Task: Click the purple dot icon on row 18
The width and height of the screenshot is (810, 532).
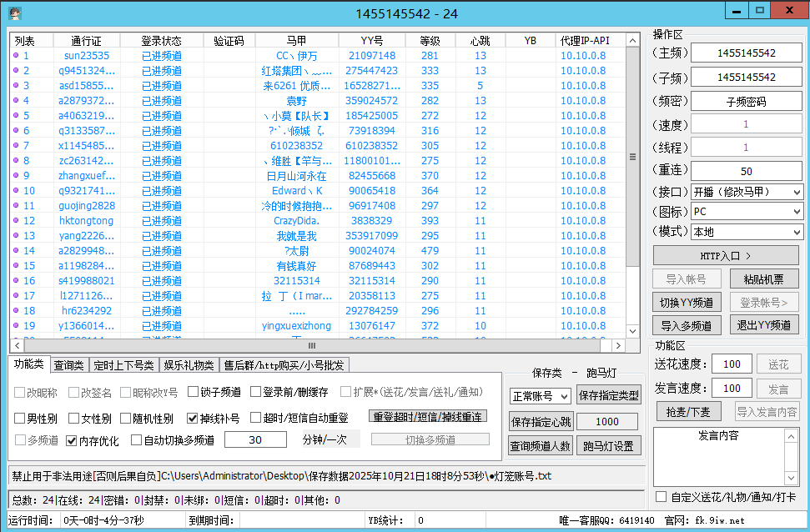Action: click(16, 311)
